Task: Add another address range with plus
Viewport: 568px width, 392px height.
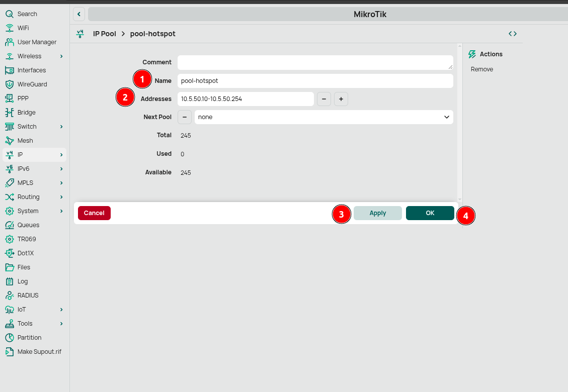Action: [x=341, y=99]
